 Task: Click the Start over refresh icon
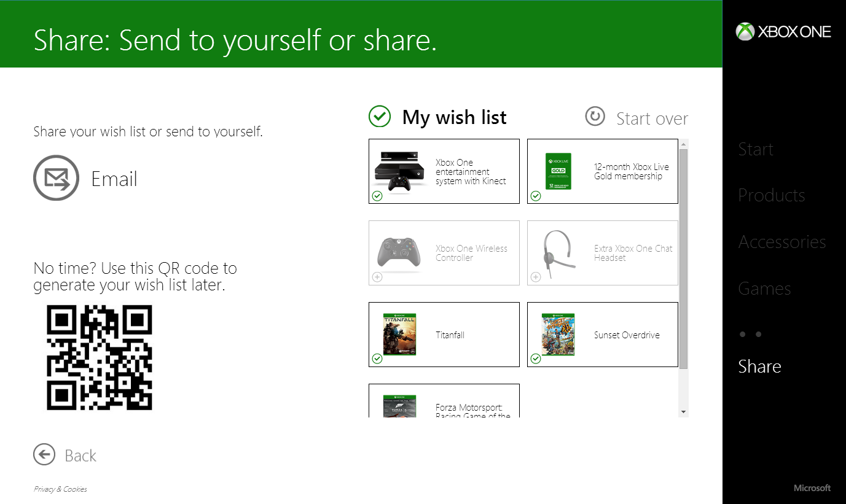pos(595,117)
